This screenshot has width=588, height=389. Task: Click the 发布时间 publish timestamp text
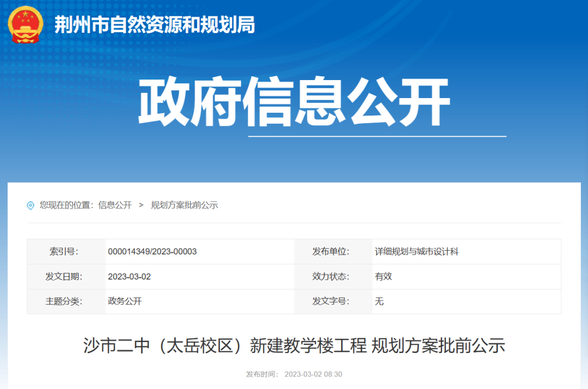click(x=294, y=374)
